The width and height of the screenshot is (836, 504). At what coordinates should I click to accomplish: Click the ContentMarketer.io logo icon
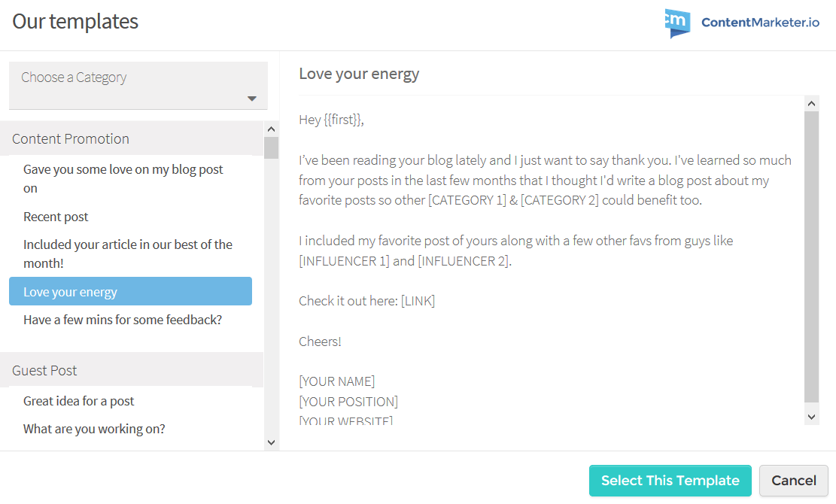tap(677, 23)
